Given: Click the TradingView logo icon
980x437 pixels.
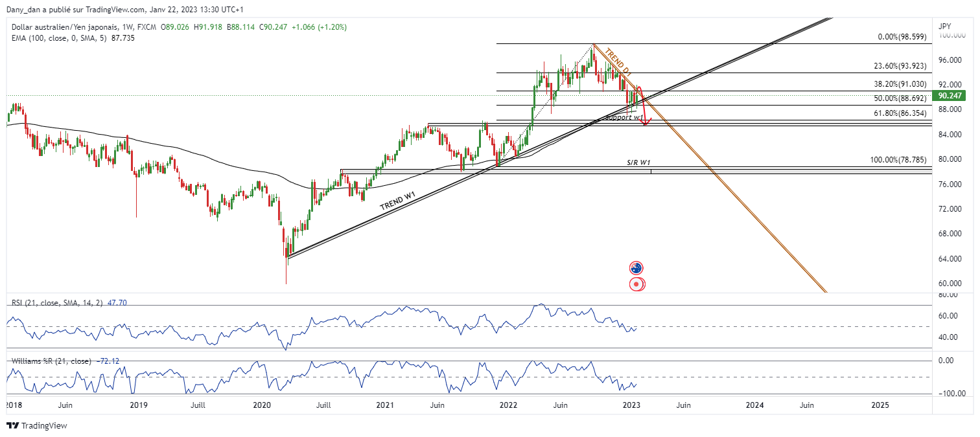Looking at the screenshot, I should pos(12,425).
